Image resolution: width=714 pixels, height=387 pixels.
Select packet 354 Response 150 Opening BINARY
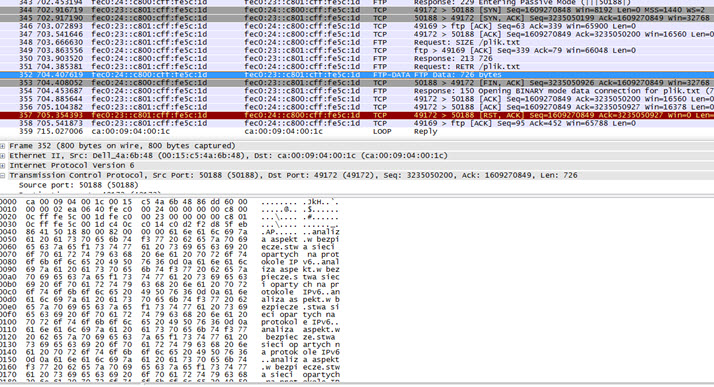[357, 91]
